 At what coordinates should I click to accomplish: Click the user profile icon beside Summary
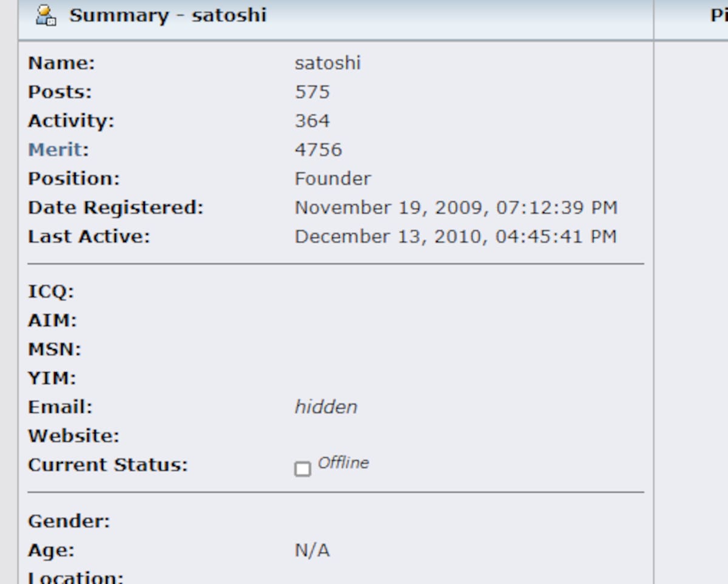pos(46,16)
